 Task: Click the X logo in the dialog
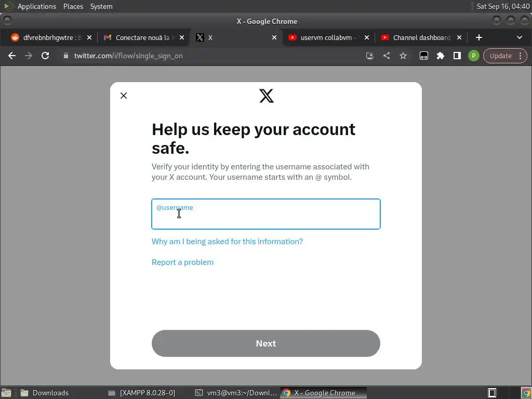[267, 96]
